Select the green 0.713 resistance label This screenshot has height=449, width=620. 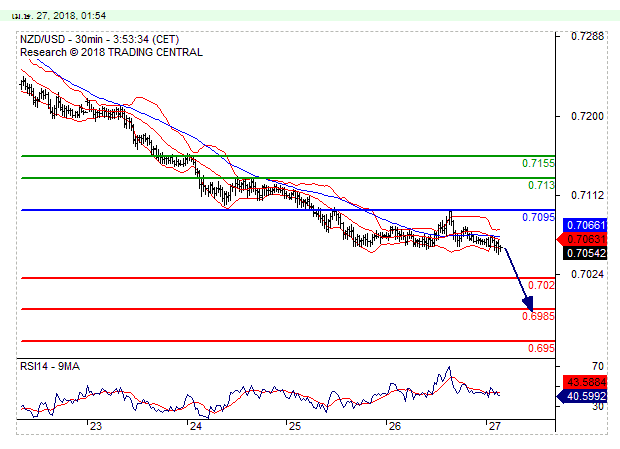541,185
